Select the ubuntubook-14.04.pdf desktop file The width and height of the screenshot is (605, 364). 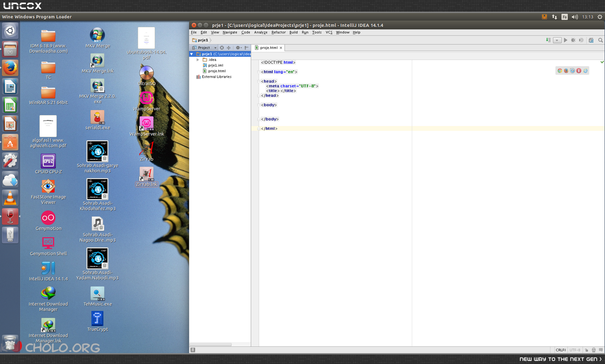point(146,44)
